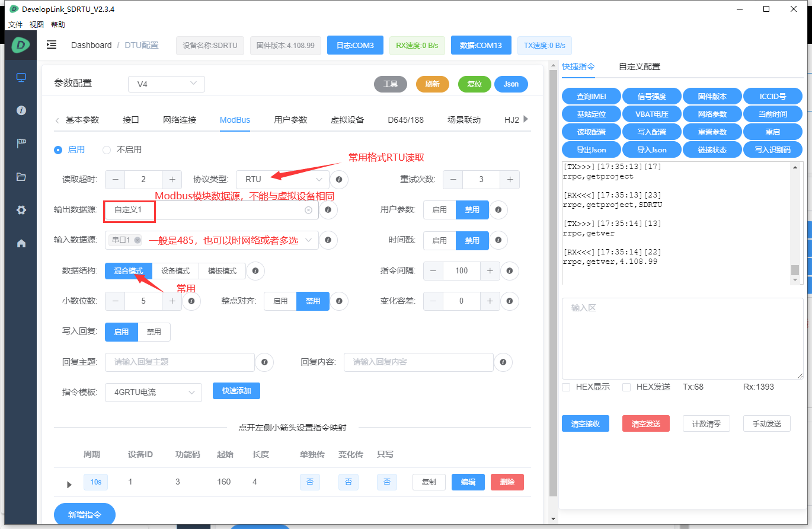The height and width of the screenshot is (529, 812).
Task: Open the settings gear in left sidebar
Action: click(x=21, y=210)
